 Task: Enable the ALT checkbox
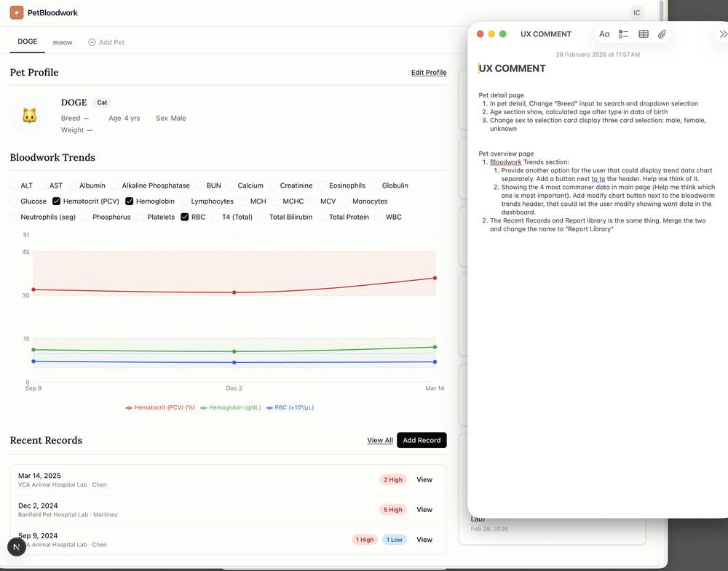(x=14, y=185)
